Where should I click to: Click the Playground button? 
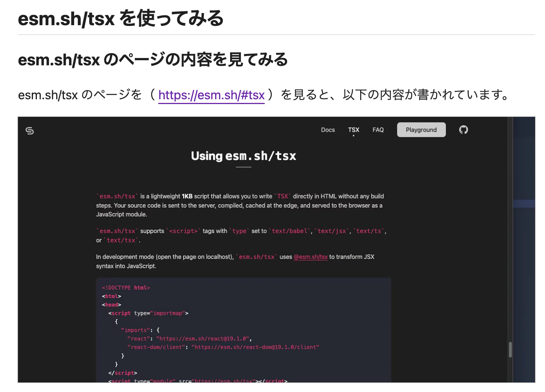[x=421, y=130]
